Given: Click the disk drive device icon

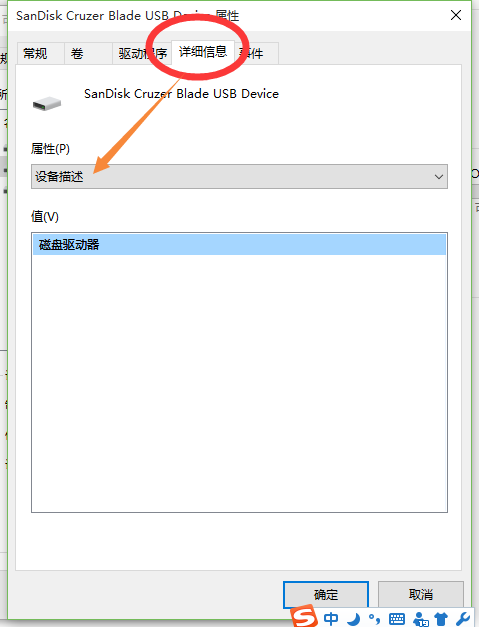Looking at the screenshot, I should pos(47,104).
